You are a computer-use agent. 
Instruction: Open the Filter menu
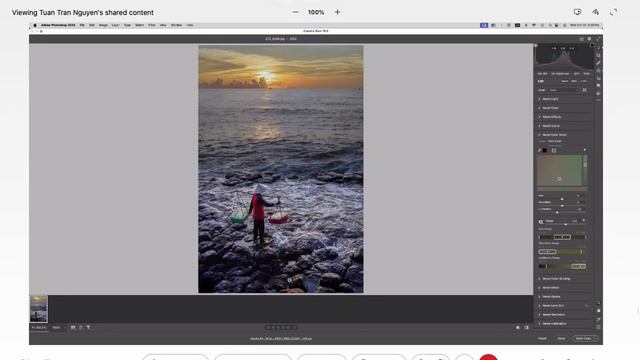point(152,25)
